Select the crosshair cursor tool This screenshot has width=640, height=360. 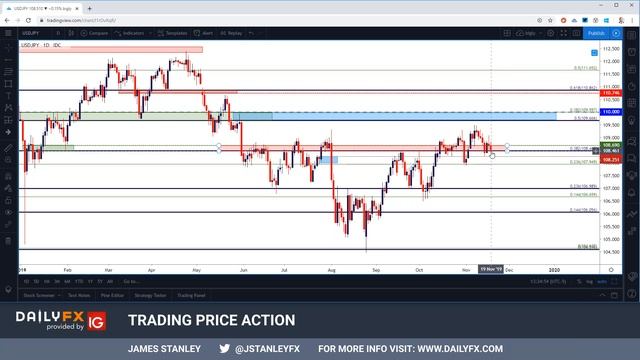(x=8, y=48)
